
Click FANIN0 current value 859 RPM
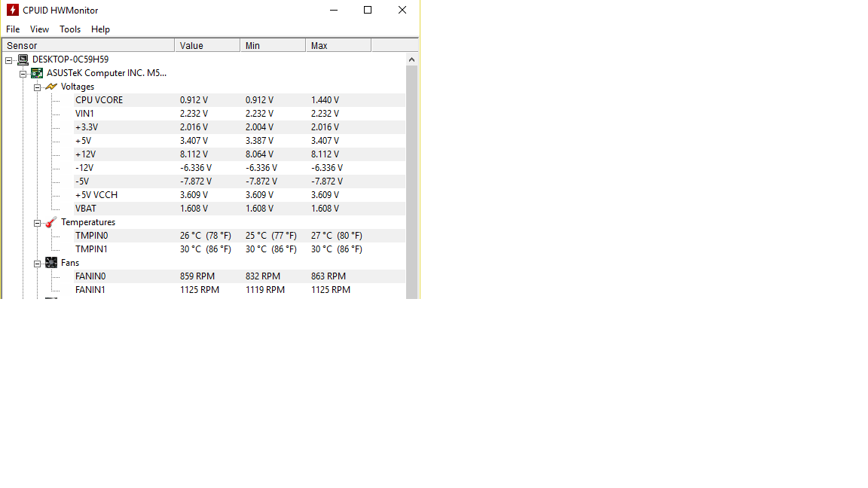click(197, 276)
